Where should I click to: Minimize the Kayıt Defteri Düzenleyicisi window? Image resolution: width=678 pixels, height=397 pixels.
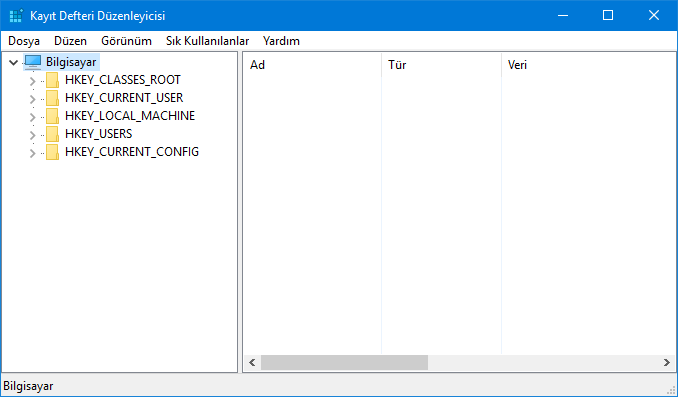pos(563,16)
